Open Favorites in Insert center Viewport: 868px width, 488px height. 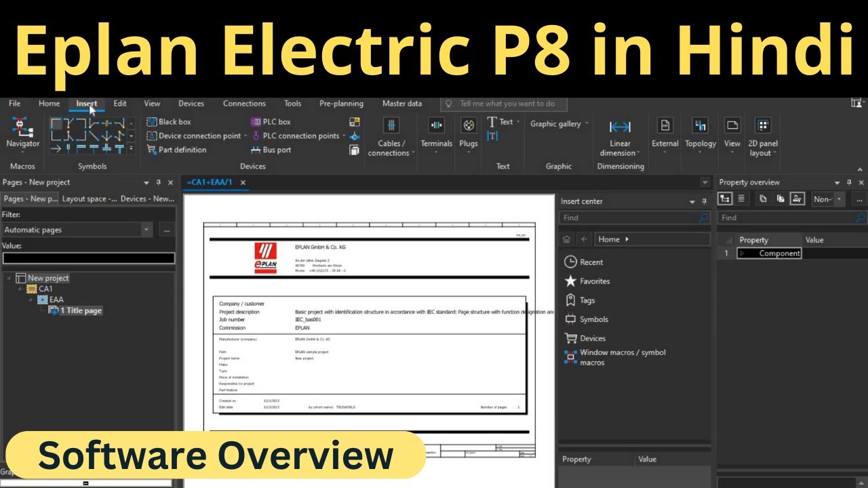(587, 281)
